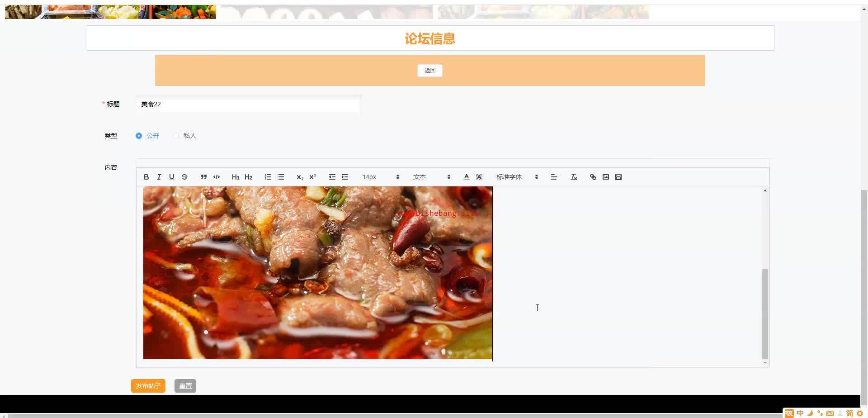Apply superscript formatting

click(x=312, y=177)
